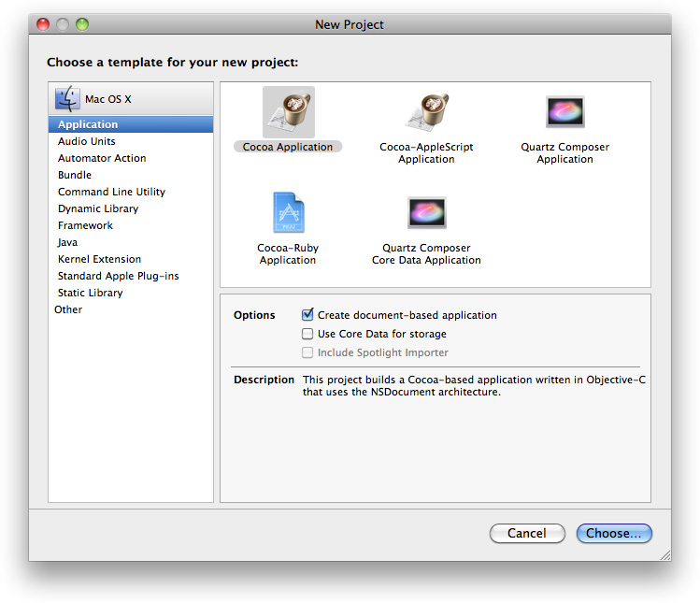
Task: Choose Command Line Utility category
Action: click(111, 192)
